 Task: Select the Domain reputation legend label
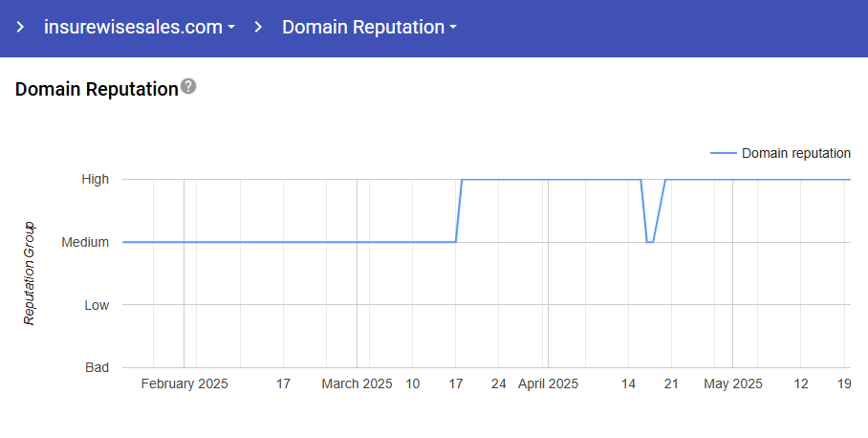point(795,153)
